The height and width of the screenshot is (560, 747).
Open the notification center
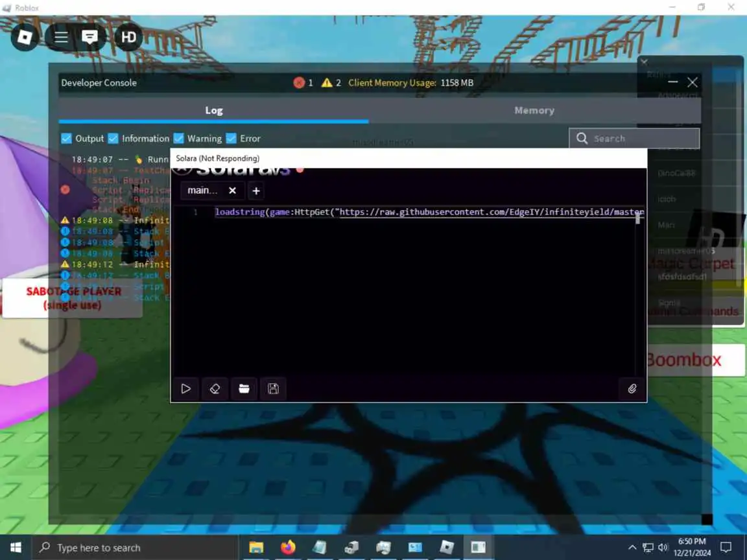click(726, 548)
